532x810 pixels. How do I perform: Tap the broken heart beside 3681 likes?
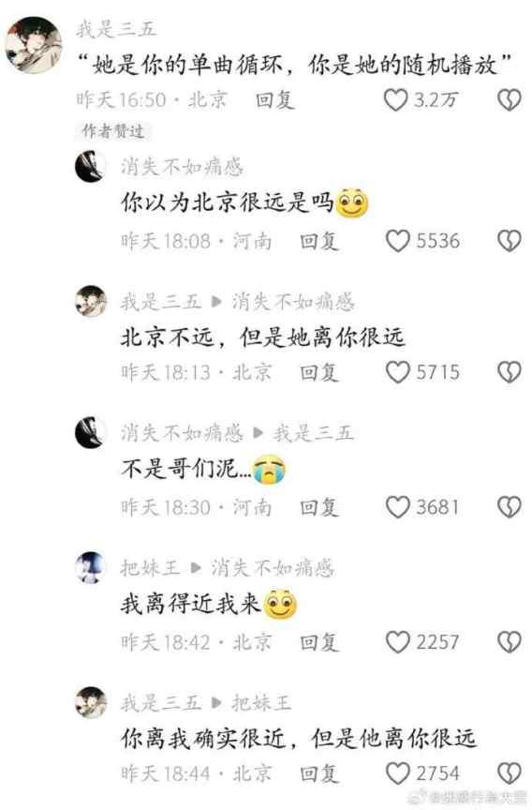click(x=510, y=507)
